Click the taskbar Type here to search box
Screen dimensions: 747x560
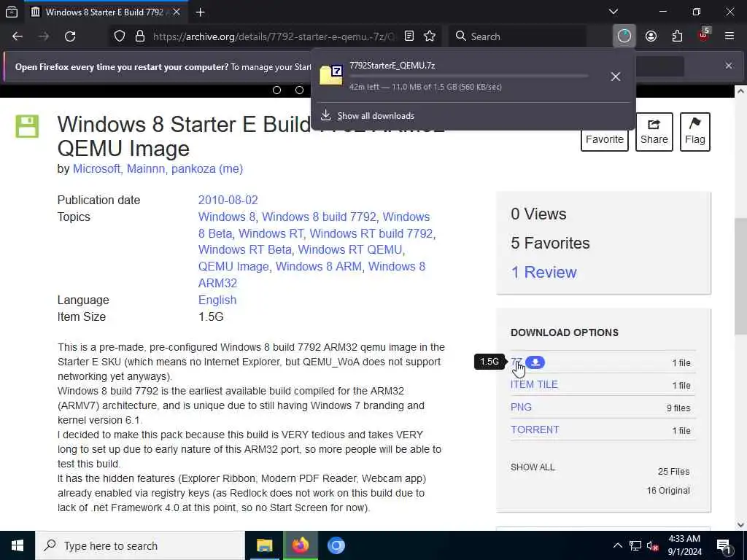tap(140, 545)
